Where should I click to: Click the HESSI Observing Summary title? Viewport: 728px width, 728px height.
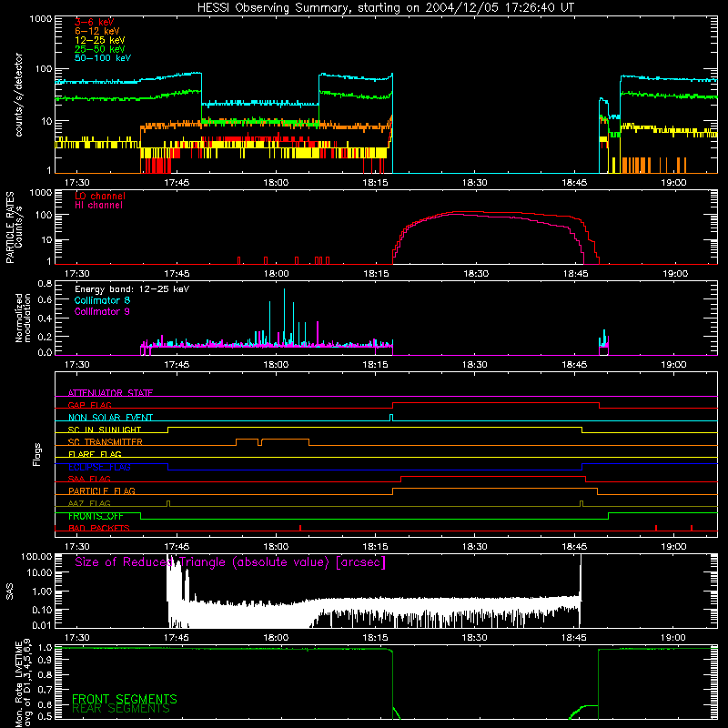coord(385,8)
